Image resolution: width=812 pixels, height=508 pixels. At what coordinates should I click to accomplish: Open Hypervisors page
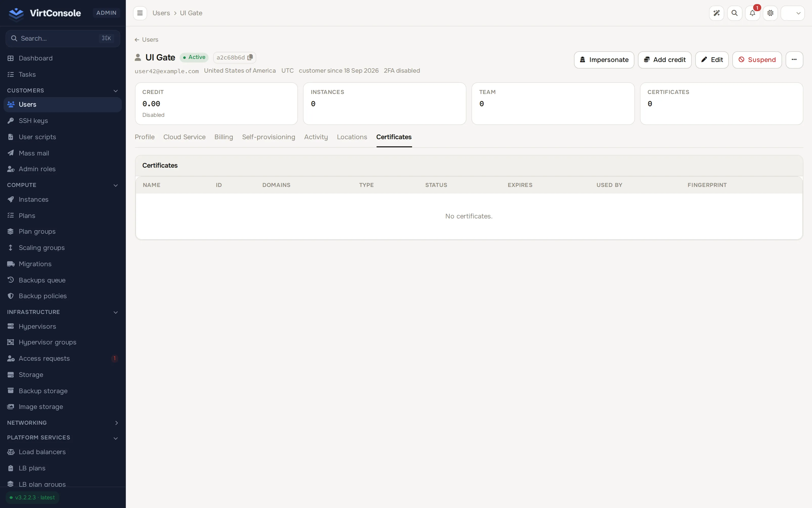(63, 326)
